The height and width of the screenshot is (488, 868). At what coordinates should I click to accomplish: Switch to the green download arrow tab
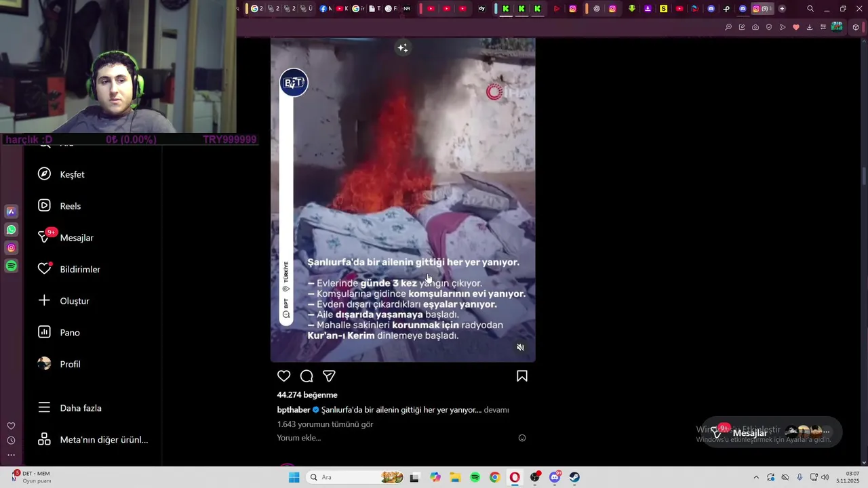coord(632,9)
